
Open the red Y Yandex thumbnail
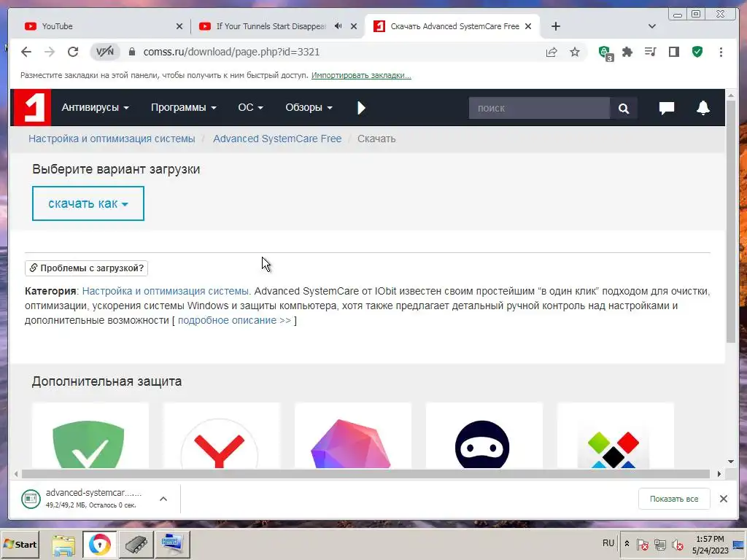(222, 436)
